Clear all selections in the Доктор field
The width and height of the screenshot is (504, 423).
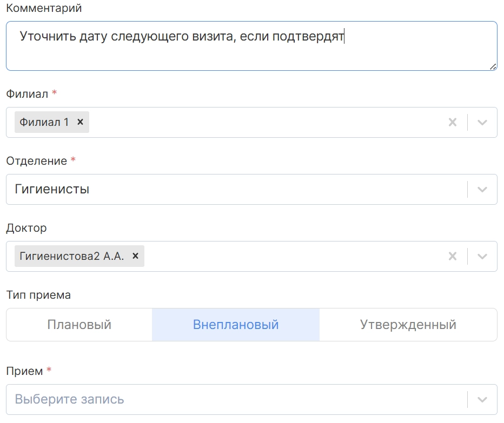coord(453,256)
